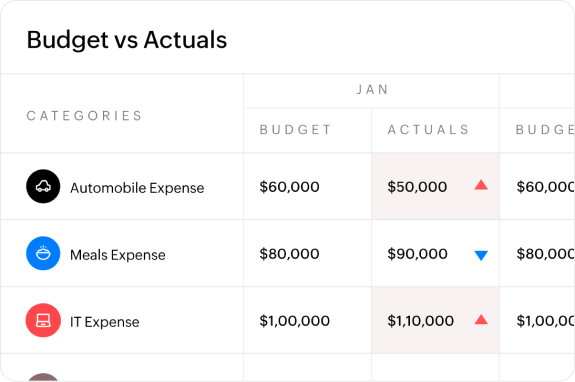The height and width of the screenshot is (382, 575).
Task: Click the partially visible brown category icon
Action: click(x=43, y=377)
